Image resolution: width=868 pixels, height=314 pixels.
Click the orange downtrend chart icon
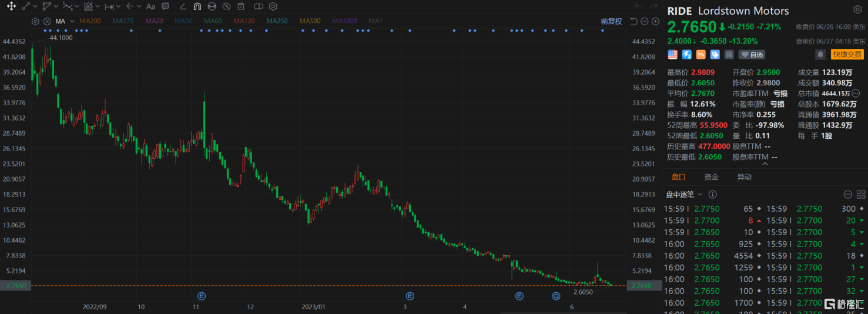[701, 55]
